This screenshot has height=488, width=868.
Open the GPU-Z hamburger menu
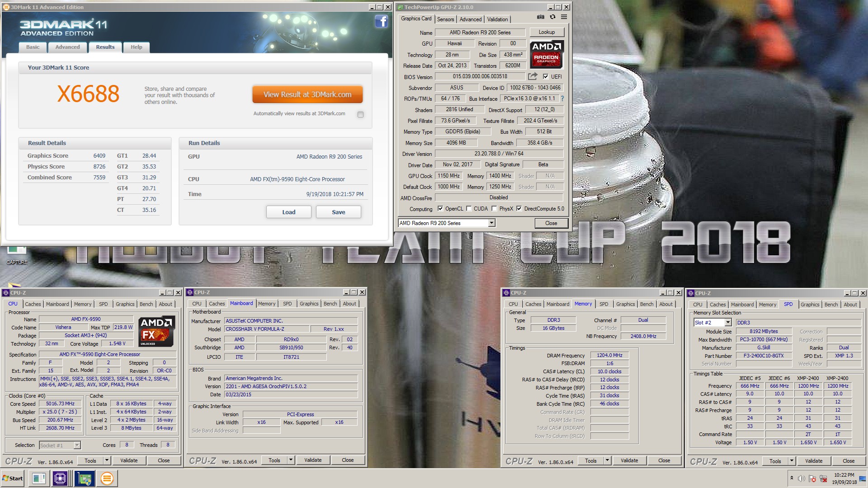(x=564, y=17)
